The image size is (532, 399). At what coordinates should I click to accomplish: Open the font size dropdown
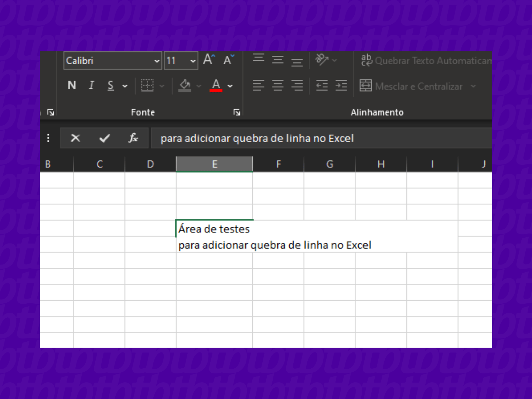[x=193, y=60]
